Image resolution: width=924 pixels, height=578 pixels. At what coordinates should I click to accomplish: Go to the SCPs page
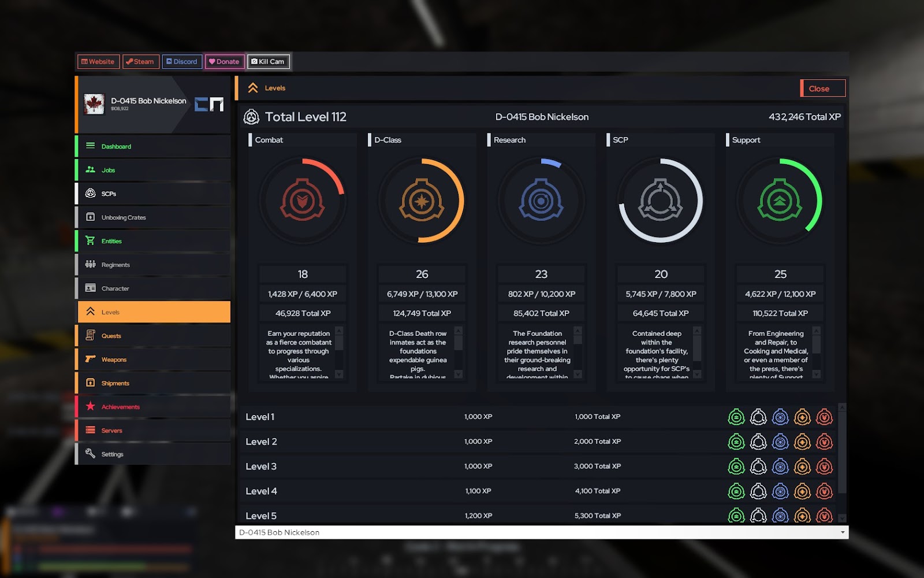[x=154, y=194]
